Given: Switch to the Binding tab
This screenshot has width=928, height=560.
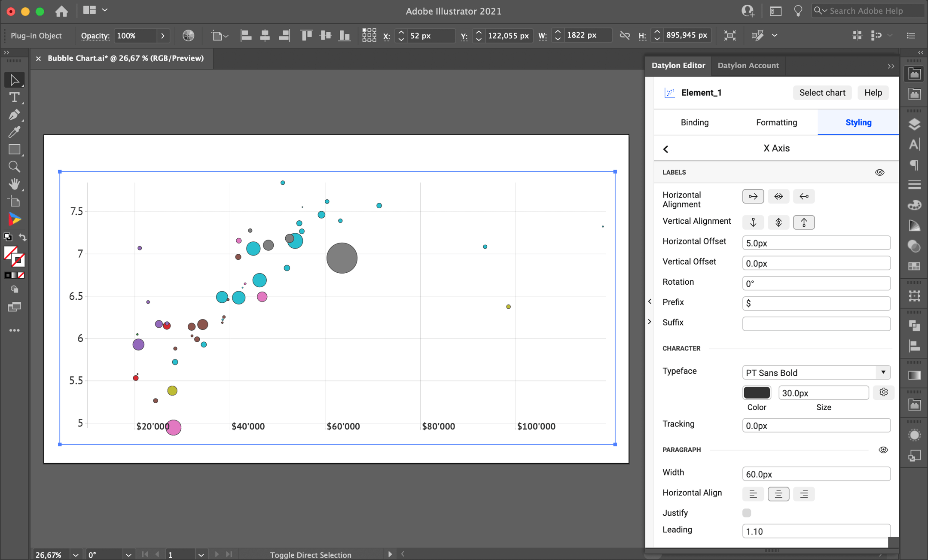Looking at the screenshot, I should 694,122.
